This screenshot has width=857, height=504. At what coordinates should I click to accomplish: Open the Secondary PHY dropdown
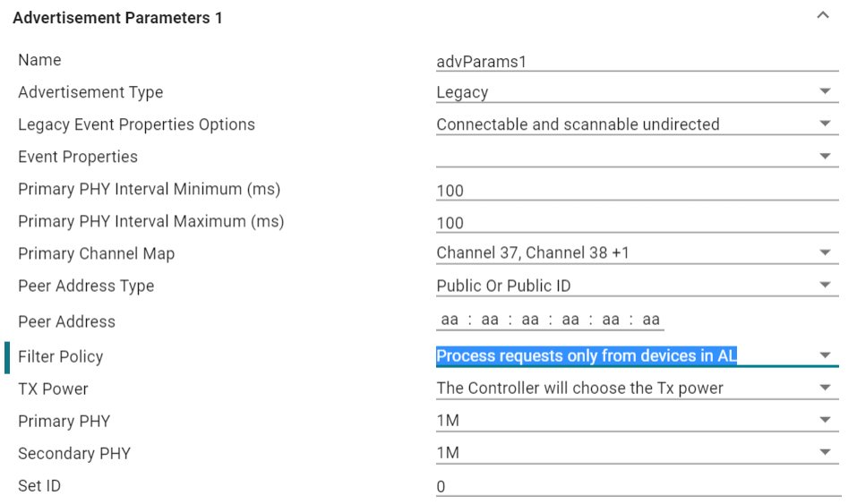636,453
